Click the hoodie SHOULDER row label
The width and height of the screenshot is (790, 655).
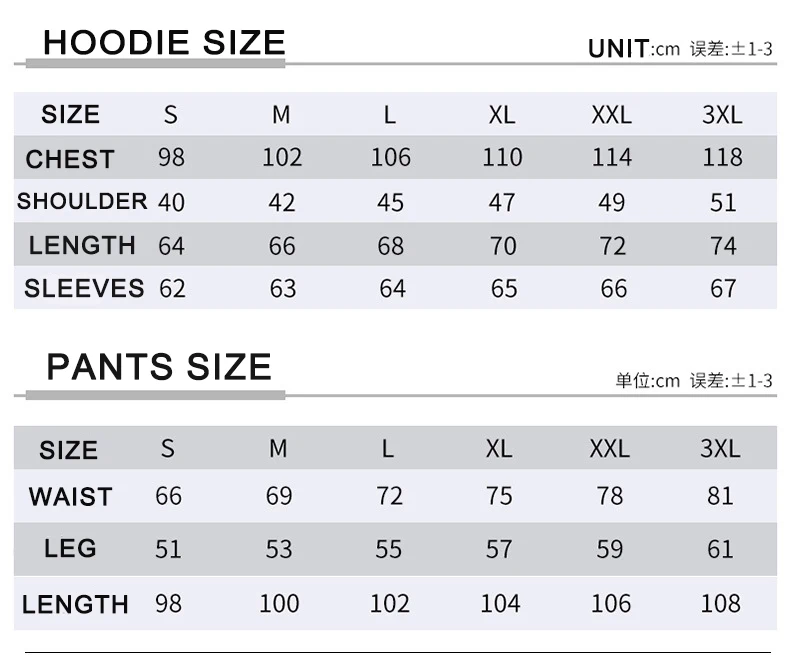coord(82,201)
